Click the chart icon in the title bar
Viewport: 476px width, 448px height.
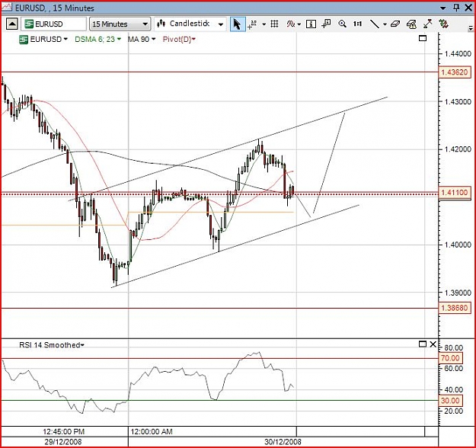point(7,8)
